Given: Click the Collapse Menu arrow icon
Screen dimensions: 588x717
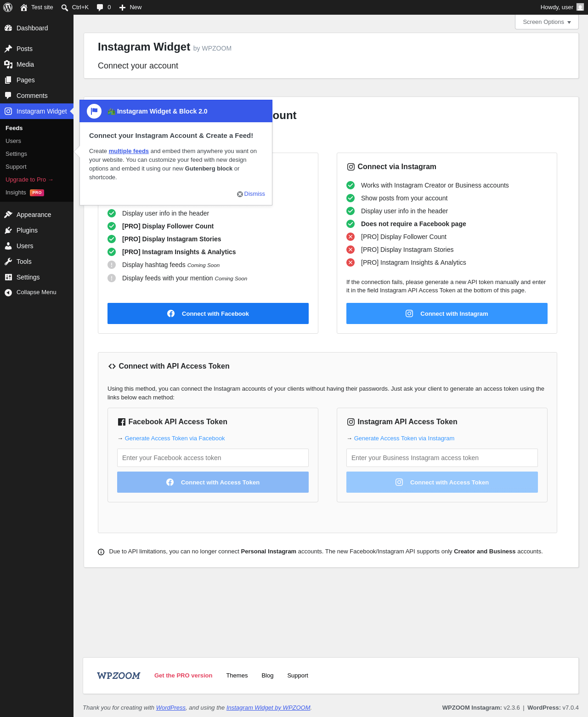Looking at the screenshot, I should click(8, 292).
